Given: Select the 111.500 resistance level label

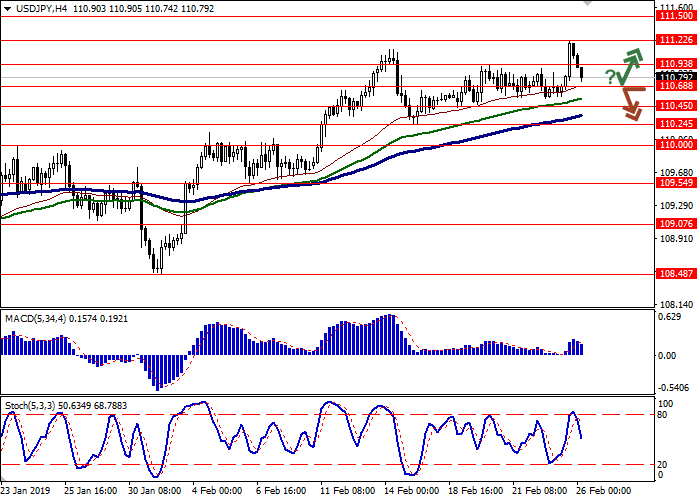Looking at the screenshot, I should click(x=677, y=16).
